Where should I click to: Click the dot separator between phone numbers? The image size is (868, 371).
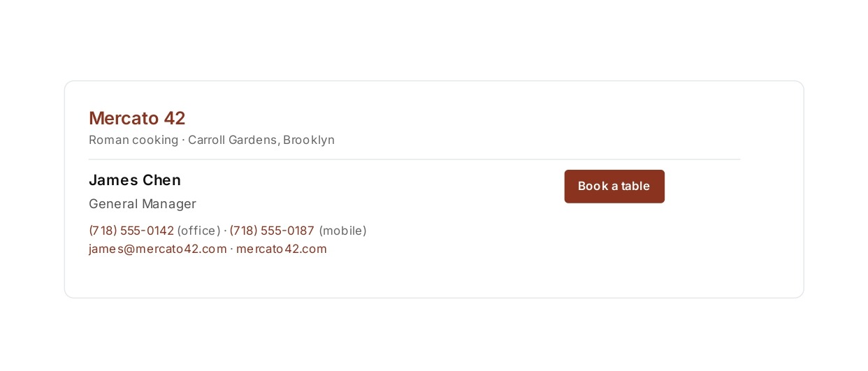[225, 231]
